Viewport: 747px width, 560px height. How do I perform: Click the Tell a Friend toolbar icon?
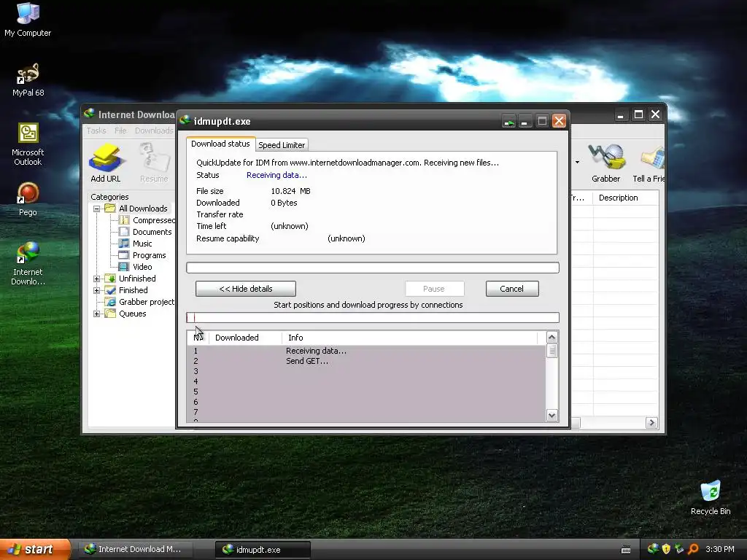coord(650,163)
